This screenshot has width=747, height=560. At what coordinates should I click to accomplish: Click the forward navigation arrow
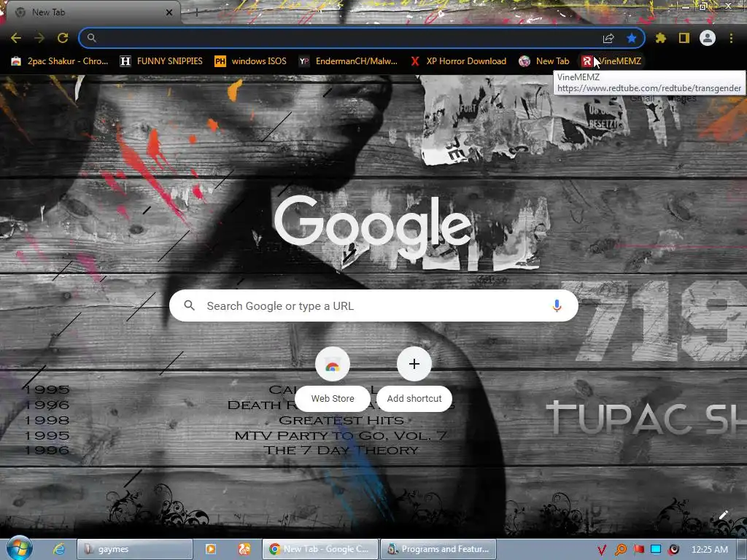coord(39,38)
